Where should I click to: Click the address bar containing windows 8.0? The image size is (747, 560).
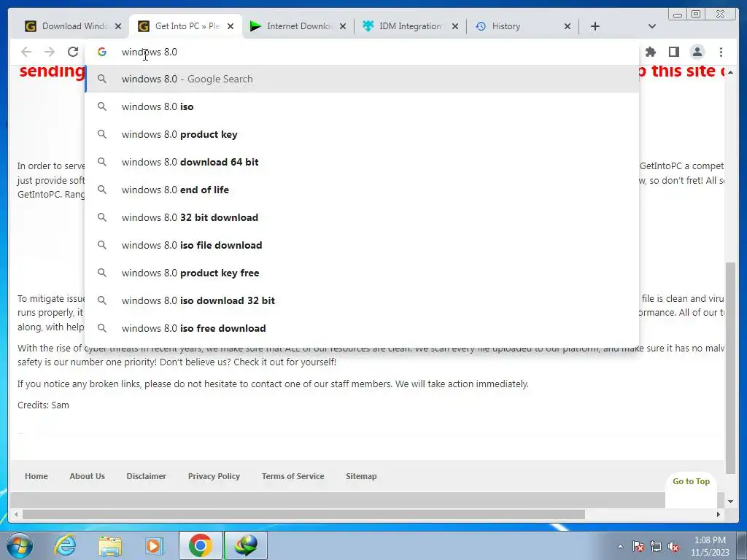point(362,52)
